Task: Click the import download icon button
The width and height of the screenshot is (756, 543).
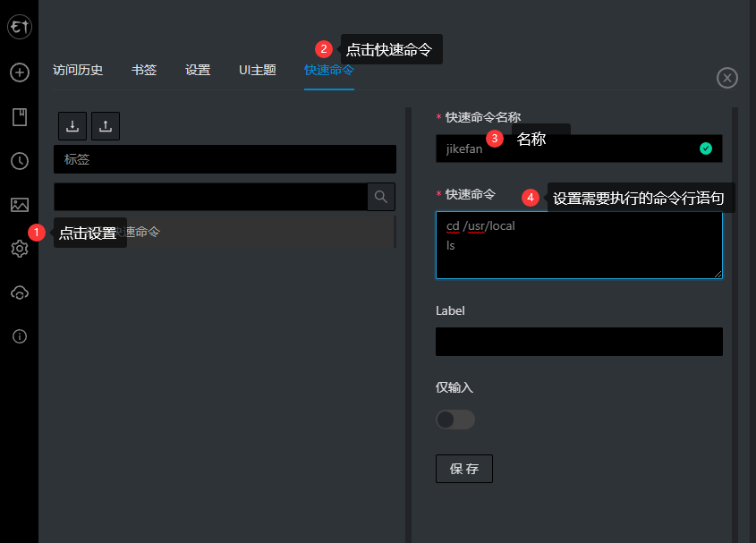Action: tap(72, 126)
